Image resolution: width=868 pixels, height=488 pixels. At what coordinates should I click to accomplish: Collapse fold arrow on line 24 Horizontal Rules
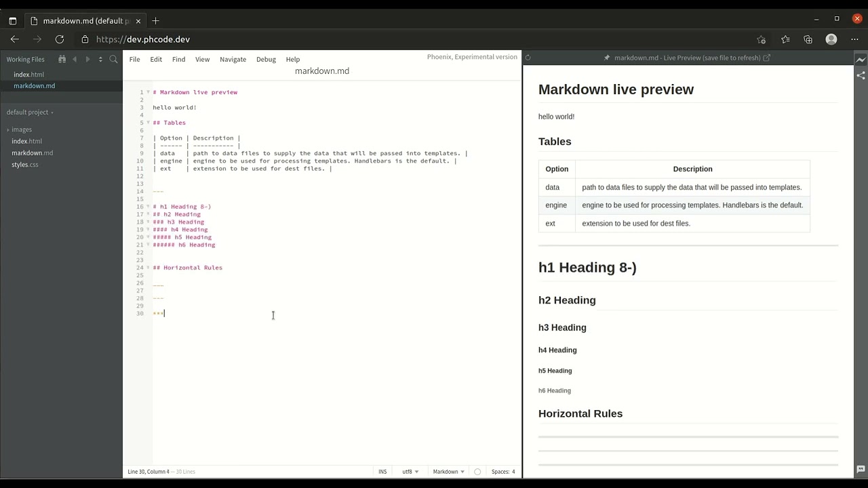point(148,268)
